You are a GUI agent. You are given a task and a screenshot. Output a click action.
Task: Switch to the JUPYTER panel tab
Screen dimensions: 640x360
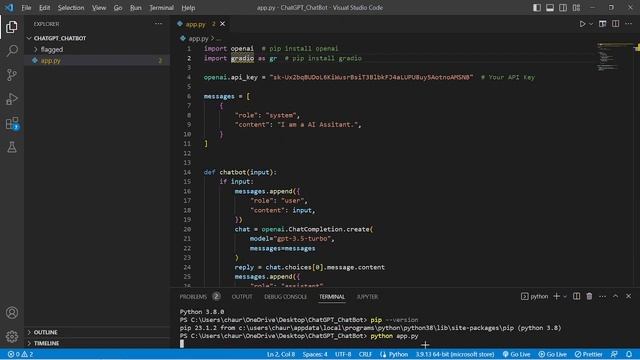pos(367,297)
